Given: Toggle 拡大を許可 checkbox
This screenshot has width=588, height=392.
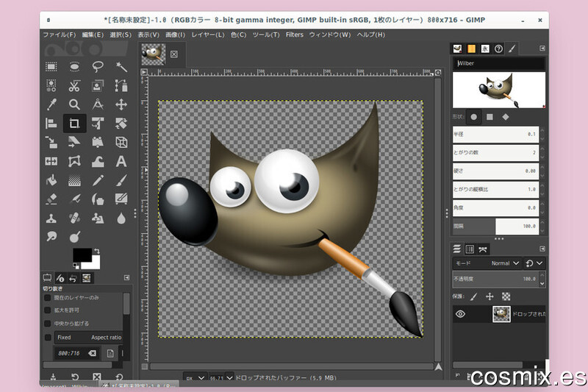Looking at the screenshot, I should [48, 310].
